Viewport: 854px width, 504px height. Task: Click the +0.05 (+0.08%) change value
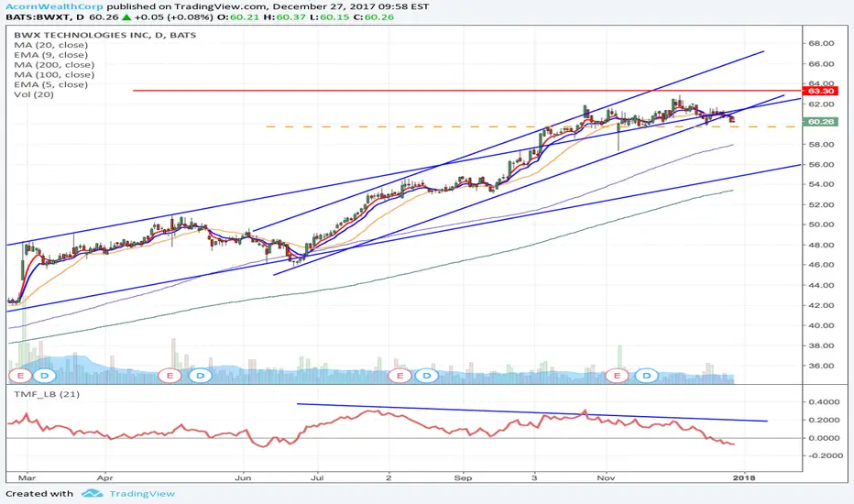point(172,16)
